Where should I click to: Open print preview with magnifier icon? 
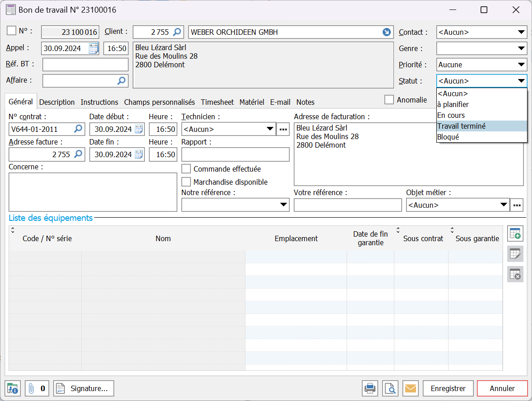(390, 388)
